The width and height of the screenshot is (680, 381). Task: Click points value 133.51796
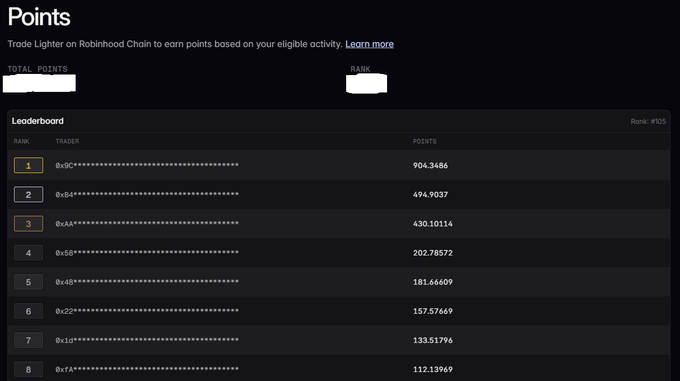(x=432, y=340)
